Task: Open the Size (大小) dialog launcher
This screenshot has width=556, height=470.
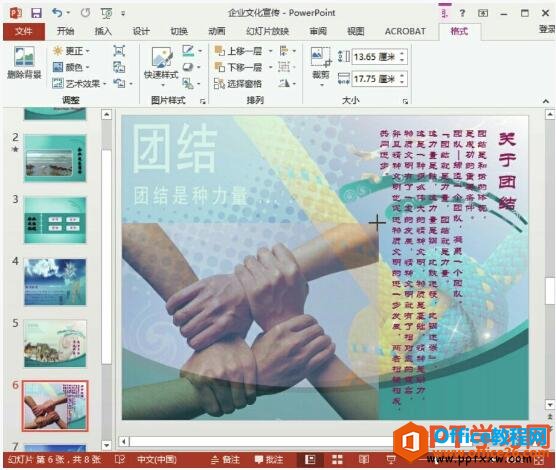Action: click(405, 101)
